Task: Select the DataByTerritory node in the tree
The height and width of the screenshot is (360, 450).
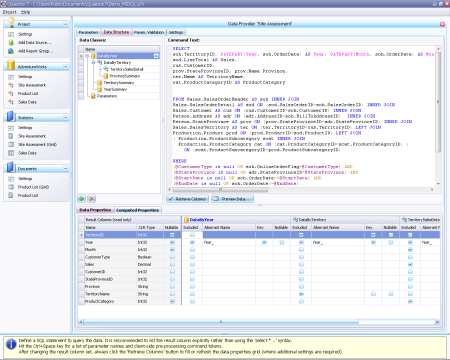Action: coord(117,63)
